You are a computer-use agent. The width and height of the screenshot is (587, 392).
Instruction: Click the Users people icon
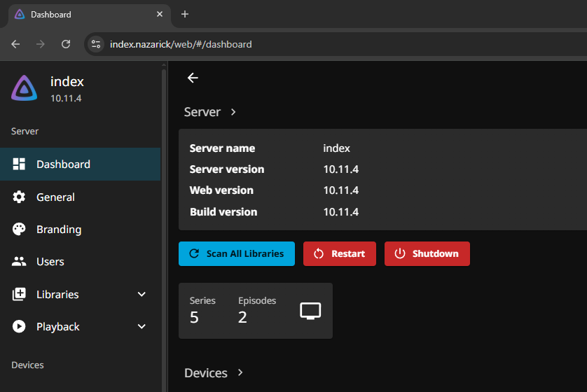click(x=20, y=262)
